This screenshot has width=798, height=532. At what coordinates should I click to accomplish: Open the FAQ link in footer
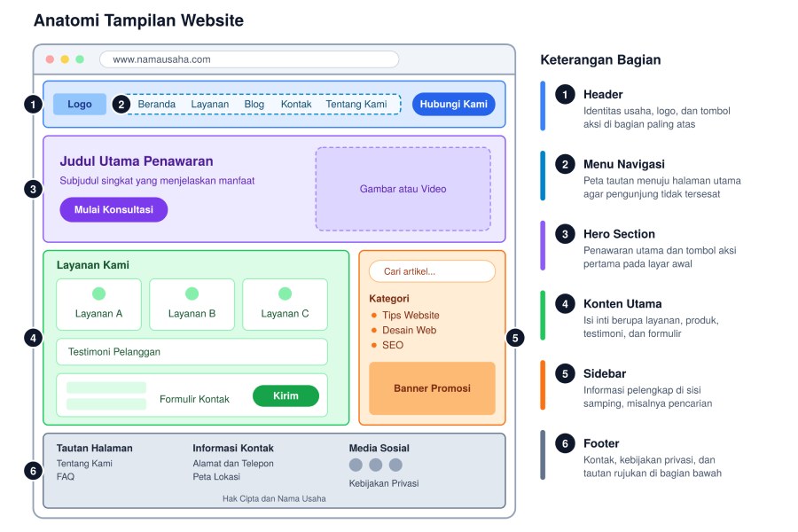tap(65, 476)
